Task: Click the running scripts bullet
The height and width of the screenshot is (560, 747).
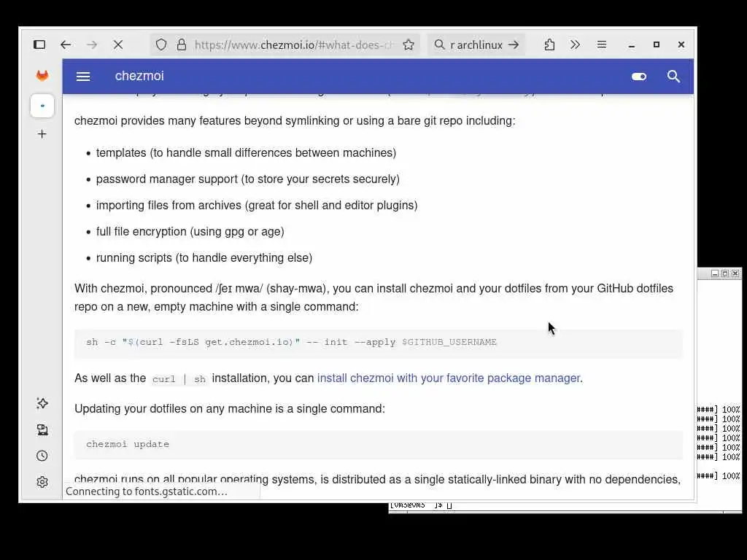Action: [x=204, y=257]
